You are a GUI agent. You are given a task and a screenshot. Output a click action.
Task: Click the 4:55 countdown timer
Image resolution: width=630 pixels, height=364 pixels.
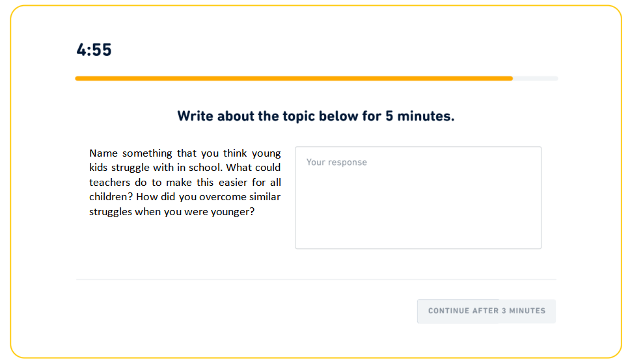click(x=94, y=50)
